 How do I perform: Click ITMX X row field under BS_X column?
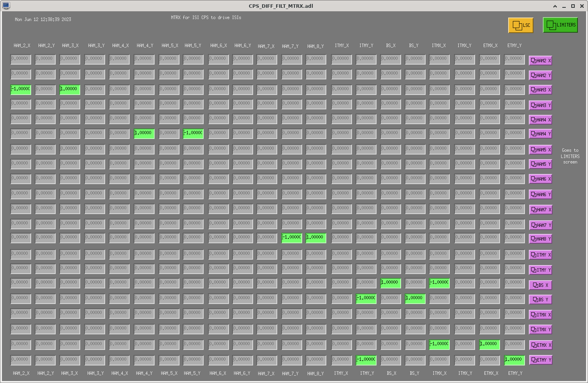tap(391, 313)
